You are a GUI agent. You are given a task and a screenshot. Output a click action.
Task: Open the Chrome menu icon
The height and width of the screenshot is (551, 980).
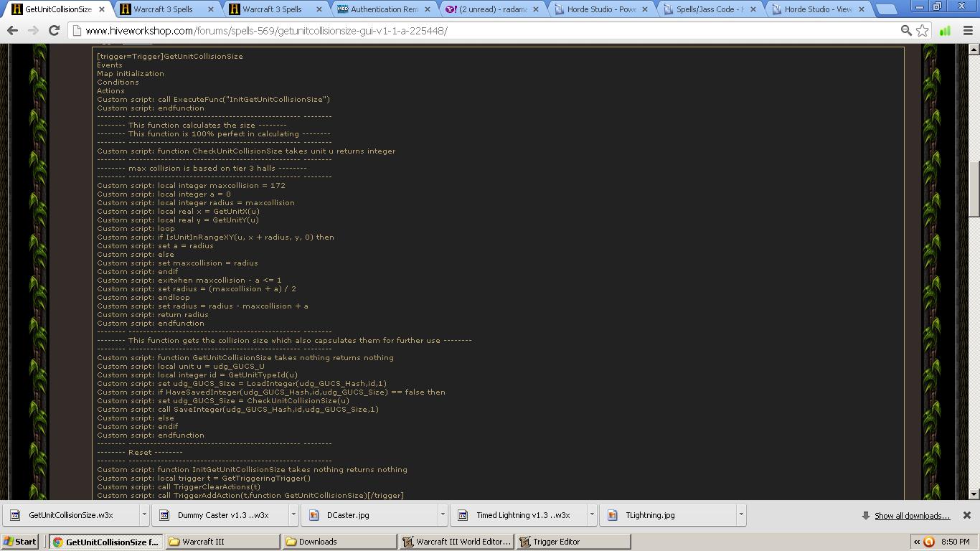[968, 31]
